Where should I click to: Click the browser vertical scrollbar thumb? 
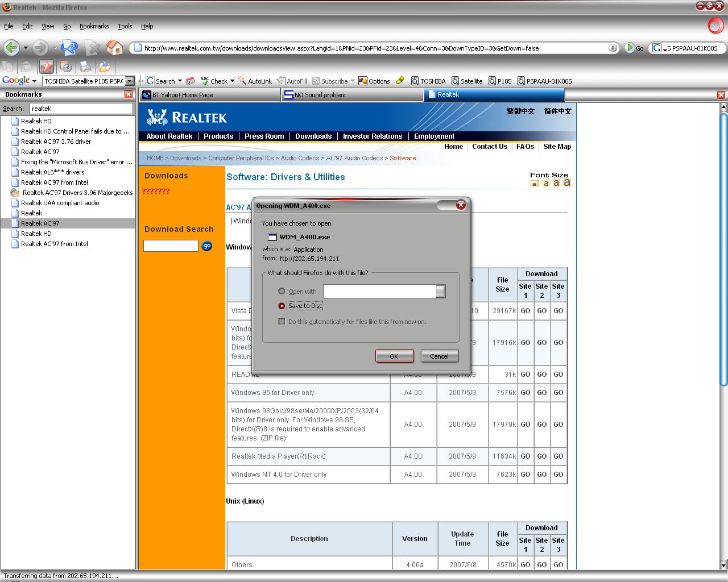coord(723,250)
